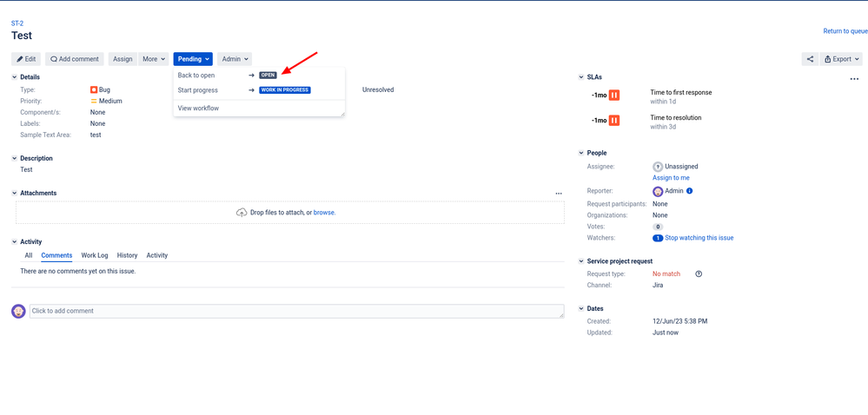The height and width of the screenshot is (415, 868).
Task: Click the 'Time to first response' SLA name
Action: [x=681, y=92]
